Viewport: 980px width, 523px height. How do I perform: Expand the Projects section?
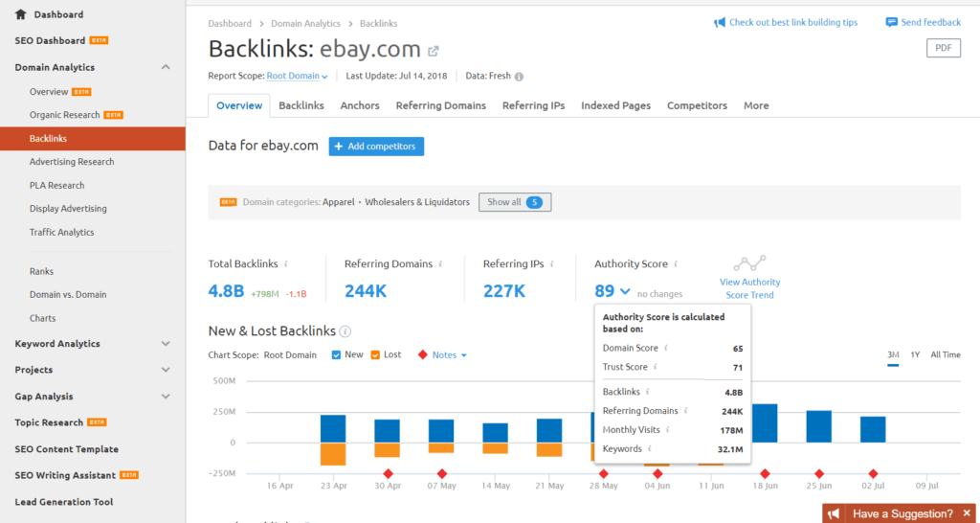[166, 370]
